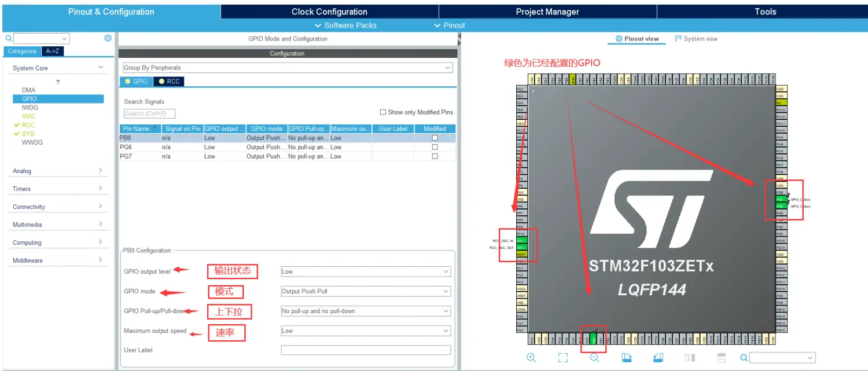Image resolution: width=868 pixels, height=371 pixels.
Task: Select the PG6 row in pin table
Action: tap(288, 147)
